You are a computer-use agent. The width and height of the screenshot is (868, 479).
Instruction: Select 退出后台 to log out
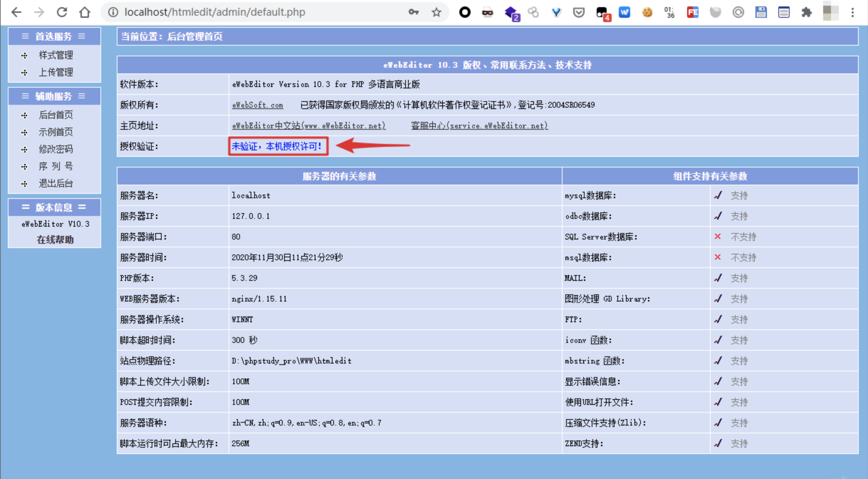pos(56,183)
